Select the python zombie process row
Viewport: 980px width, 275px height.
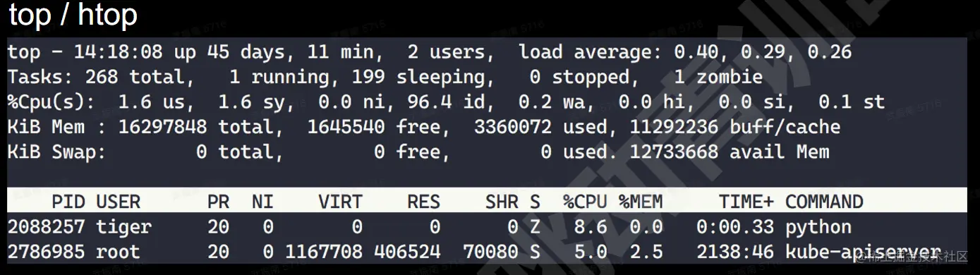coord(487,227)
